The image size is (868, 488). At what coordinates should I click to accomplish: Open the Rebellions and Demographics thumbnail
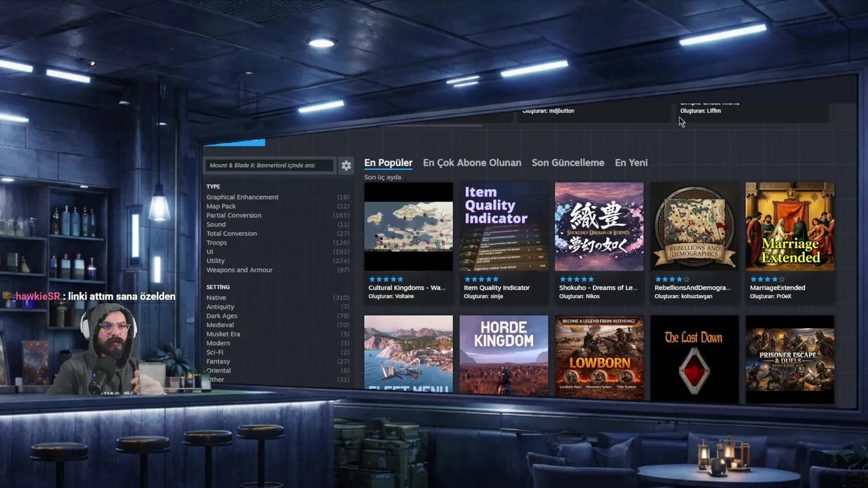pos(694,226)
